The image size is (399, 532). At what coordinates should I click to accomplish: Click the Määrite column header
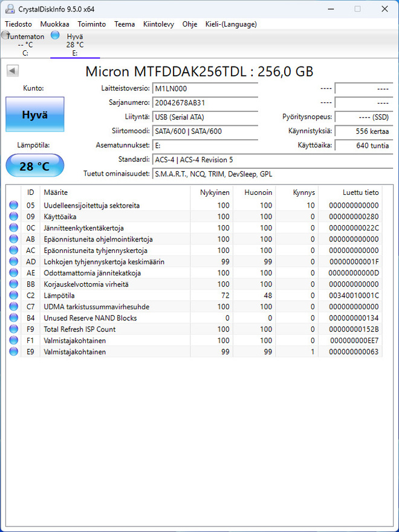pyautogui.click(x=115, y=192)
